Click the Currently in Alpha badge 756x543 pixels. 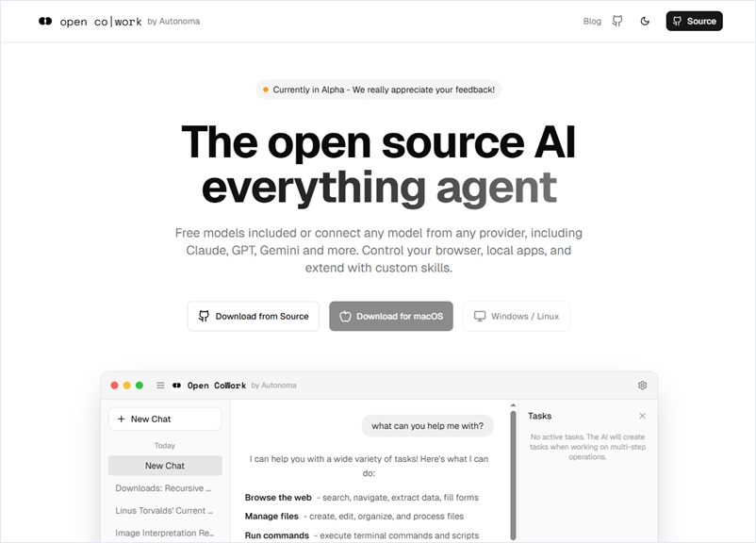coord(378,90)
